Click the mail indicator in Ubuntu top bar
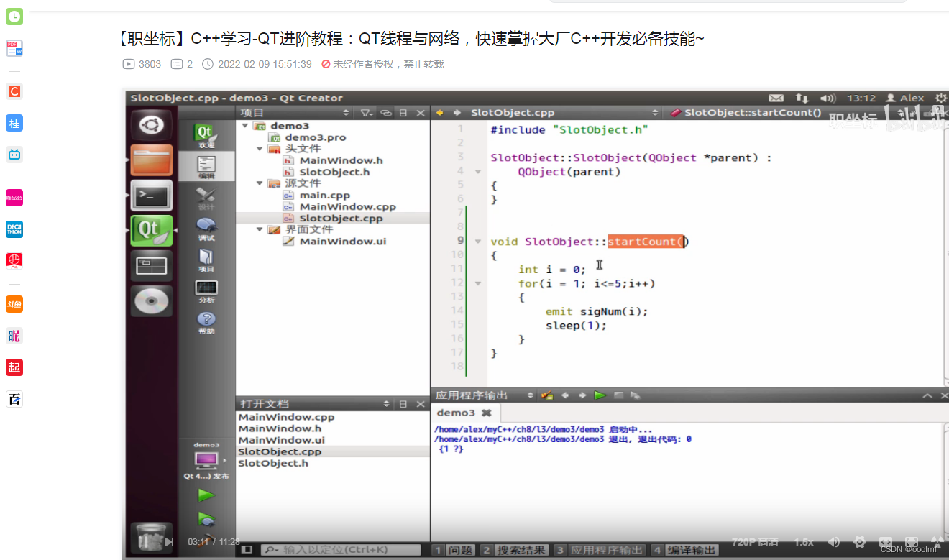The image size is (949, 560). pos(776,98)
